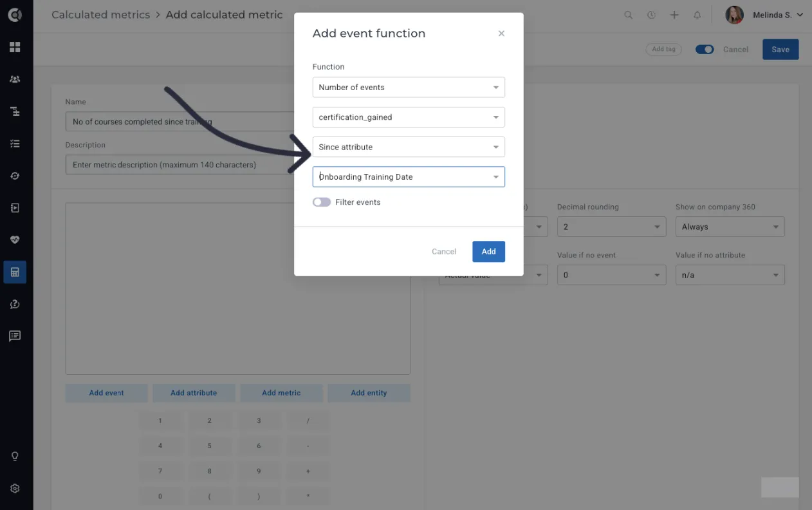Screen dimensions: 812x510
Task: Open the certification_gained event dropdown
Action: [409, 117]
